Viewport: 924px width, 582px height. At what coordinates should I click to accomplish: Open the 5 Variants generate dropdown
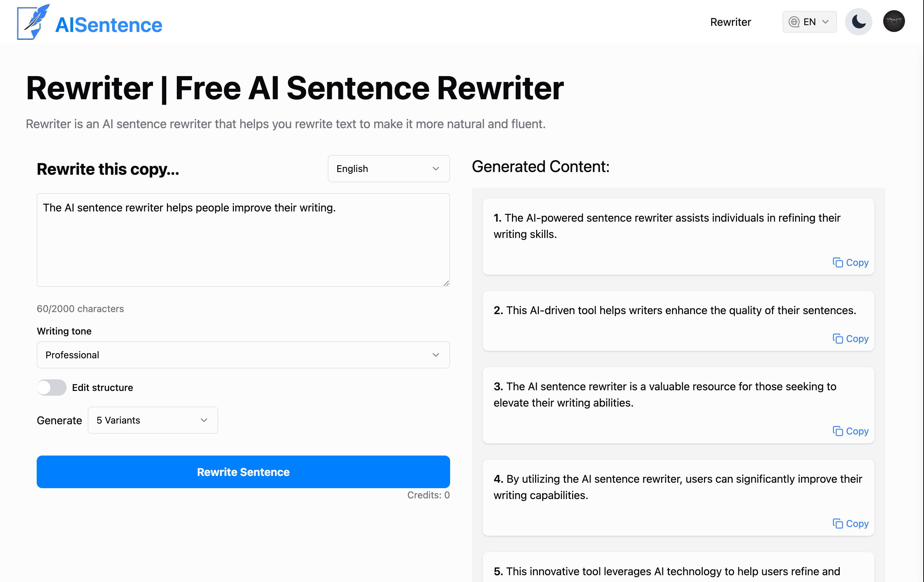coord(152,420)
